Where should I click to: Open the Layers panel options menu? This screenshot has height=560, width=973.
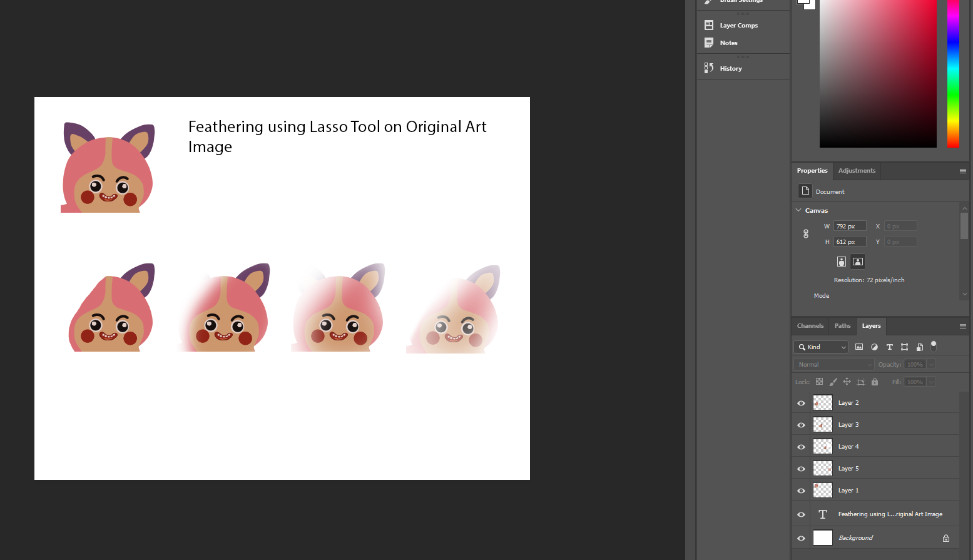(x=962, y=326)
